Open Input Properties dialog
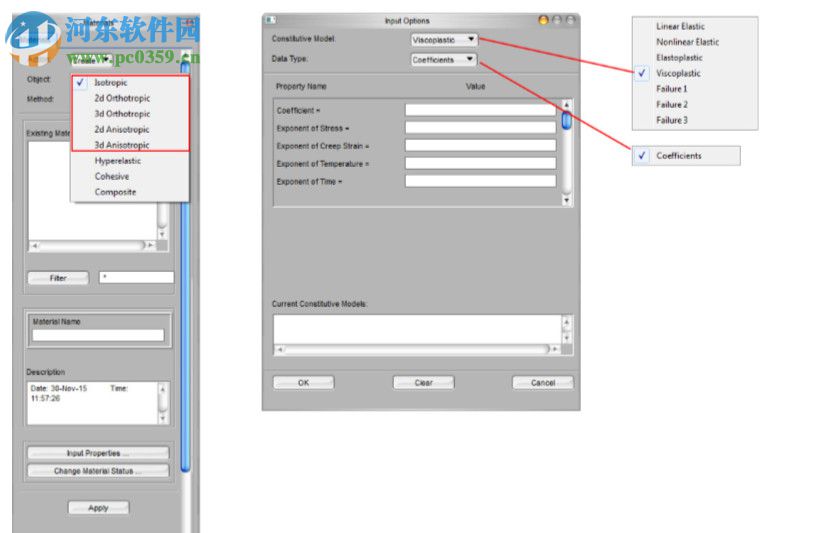This screenshot has height=533, width=830. click(x=98, y=453)
